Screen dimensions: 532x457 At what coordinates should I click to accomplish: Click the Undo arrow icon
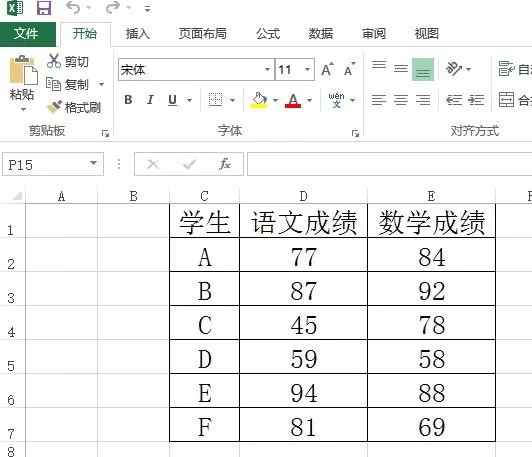(x=73, y=7)
